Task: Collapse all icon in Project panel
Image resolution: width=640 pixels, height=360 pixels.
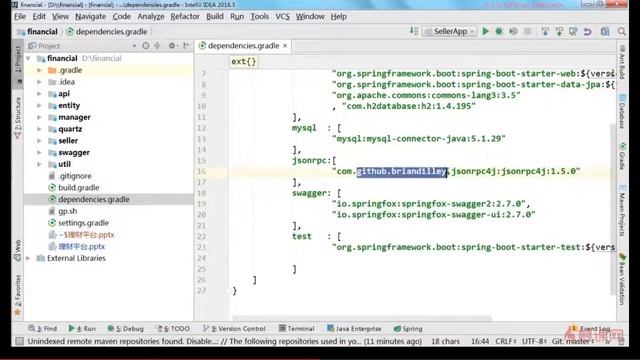Action: 157,46
